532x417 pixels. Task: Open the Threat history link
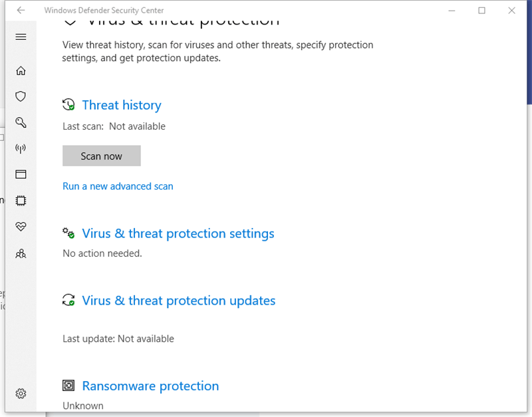(x=122, y=105)
